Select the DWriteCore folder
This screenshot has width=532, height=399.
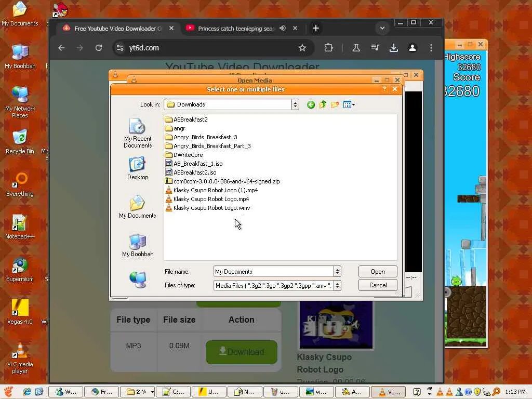tap(184, 155)
